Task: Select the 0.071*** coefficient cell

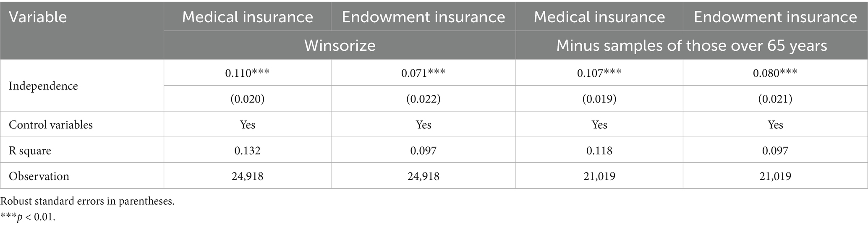Action: [x=423, y=73]
